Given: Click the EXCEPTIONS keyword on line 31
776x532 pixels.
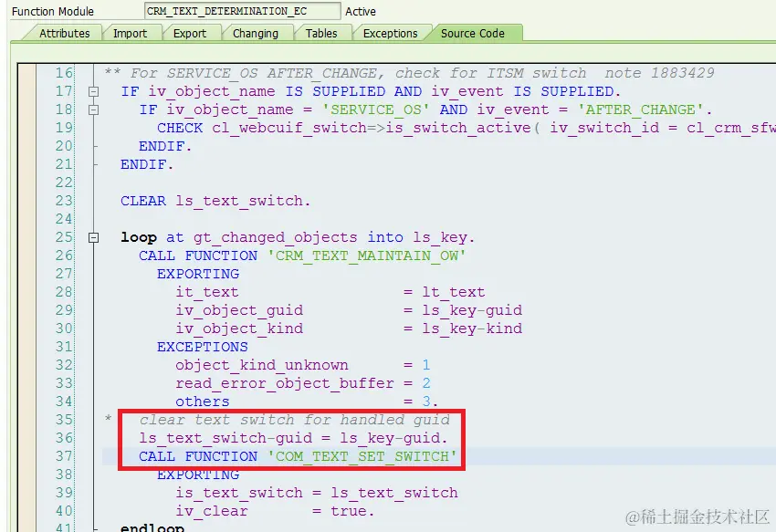Looking at the screenshot, I should (203, 347).
